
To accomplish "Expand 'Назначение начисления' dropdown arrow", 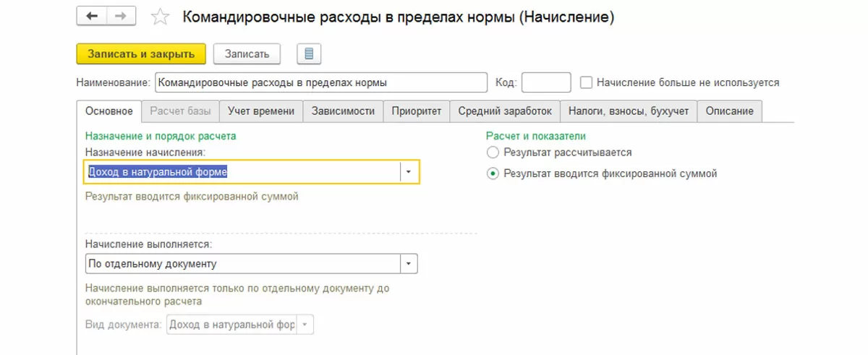I will click(x=409, y=172).
